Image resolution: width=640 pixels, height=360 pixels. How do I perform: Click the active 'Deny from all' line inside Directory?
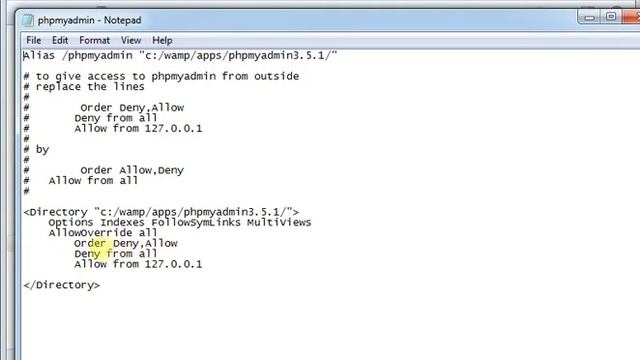[x=116, y=253]
